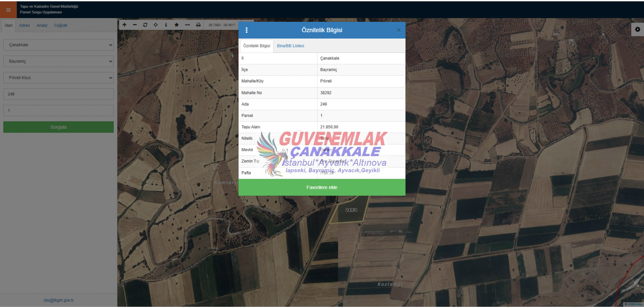The width and height of the screenshot is (644, 307).
Task: Open favorites with the star icon
Action: pyautogui.click(x=177, y=25)
